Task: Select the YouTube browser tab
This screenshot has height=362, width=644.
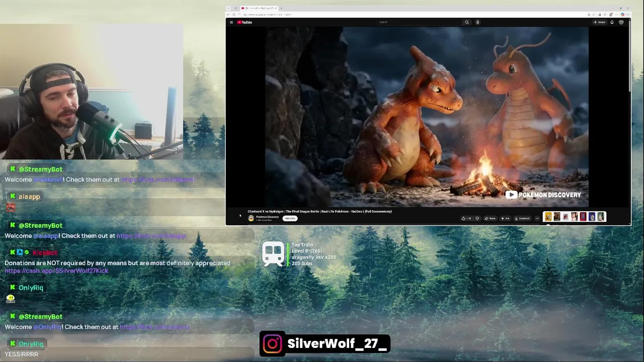Action: coord(258,8)
